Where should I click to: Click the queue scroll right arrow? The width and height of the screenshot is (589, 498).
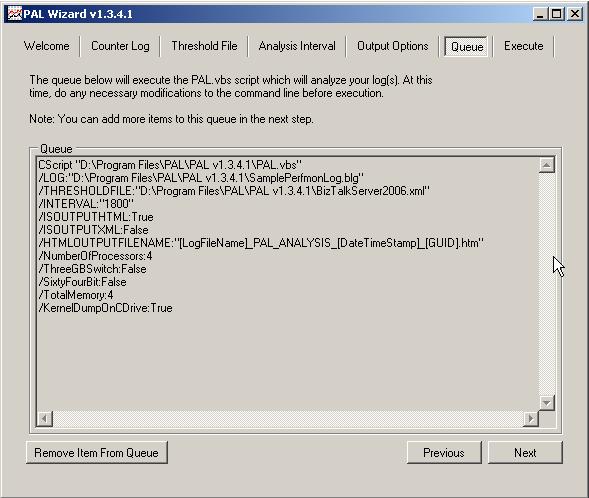[x=531, y=418]
